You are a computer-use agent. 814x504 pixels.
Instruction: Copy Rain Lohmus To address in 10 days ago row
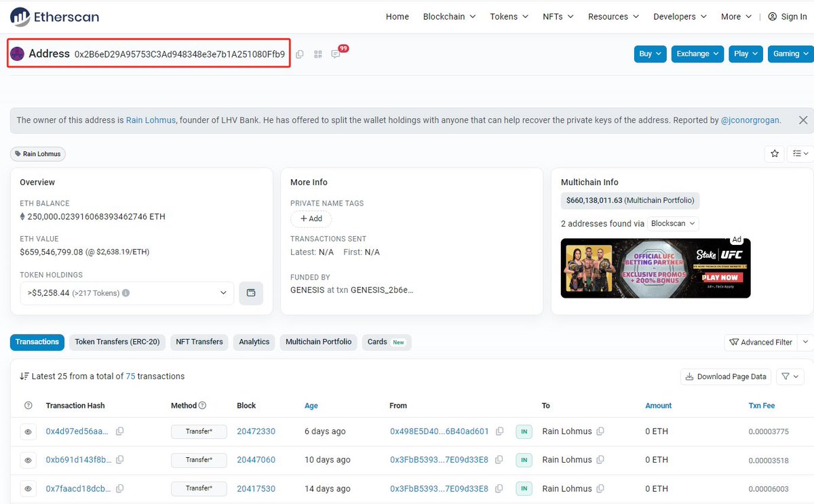pyautogui.click(x=600, y=460)
